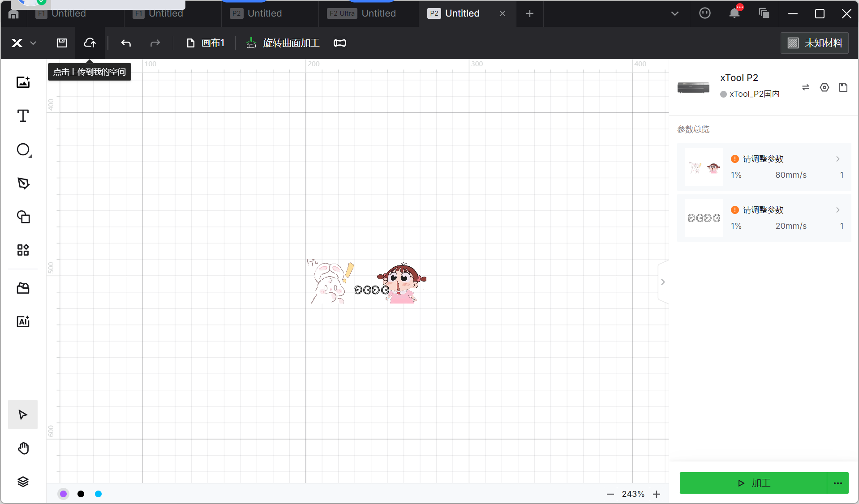Select the Text tool in left sidebar

coord(23,116)
